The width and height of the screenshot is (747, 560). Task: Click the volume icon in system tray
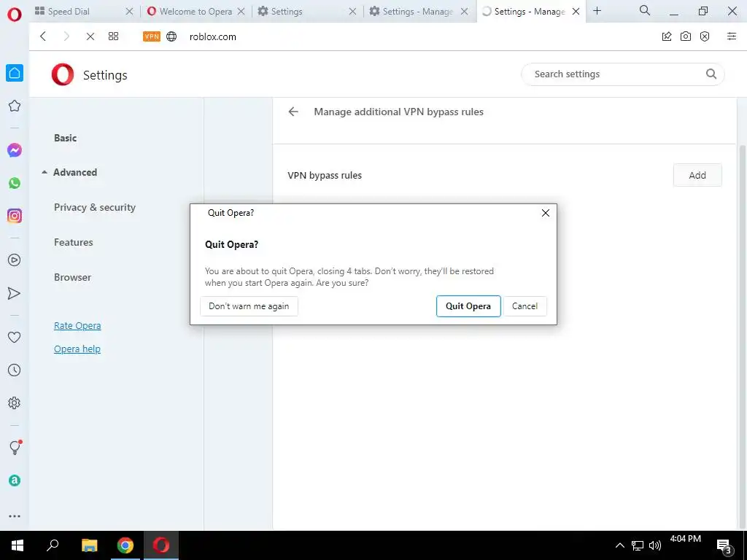coord(655,545)
